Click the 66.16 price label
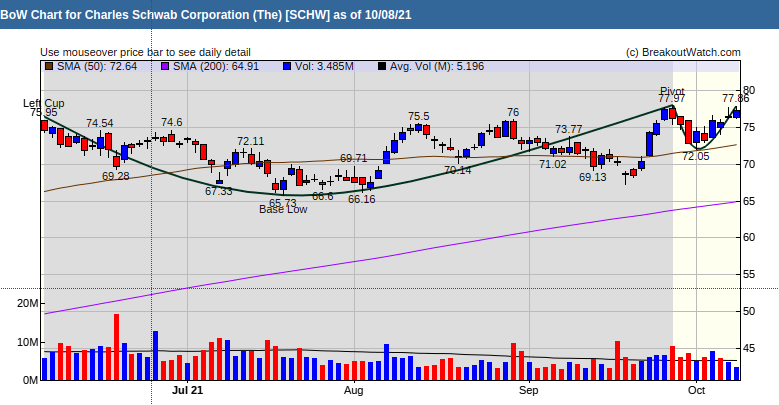This screenshot has width=779, height=405. [362, 199]
